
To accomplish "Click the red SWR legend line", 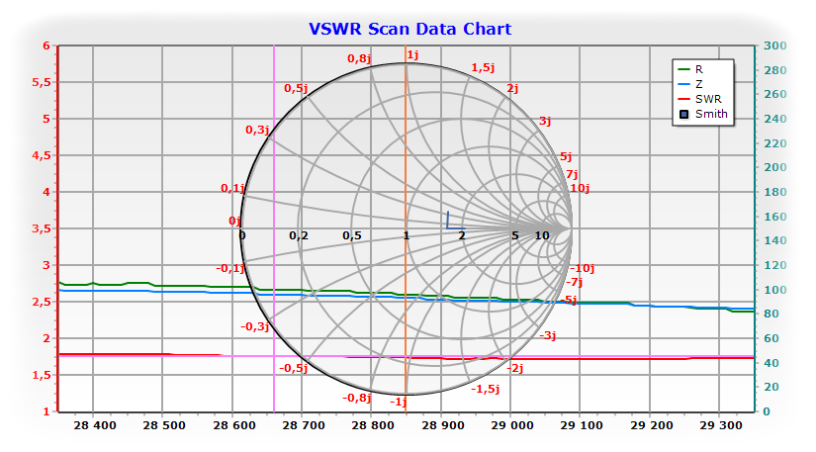I will pyautogui.click(x=684, y=99).
